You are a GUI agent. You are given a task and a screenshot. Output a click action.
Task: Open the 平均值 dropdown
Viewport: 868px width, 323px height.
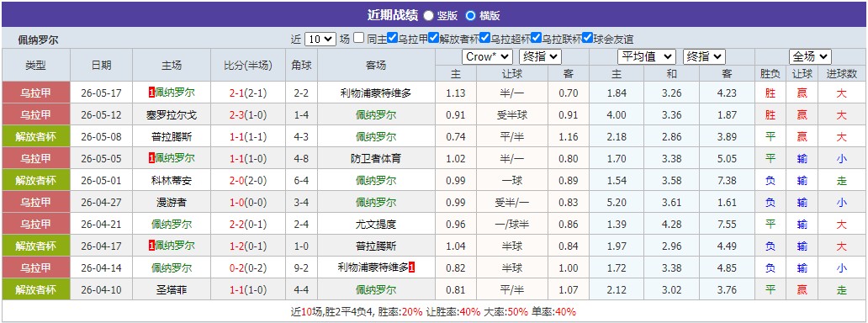[x=647, y=56]
